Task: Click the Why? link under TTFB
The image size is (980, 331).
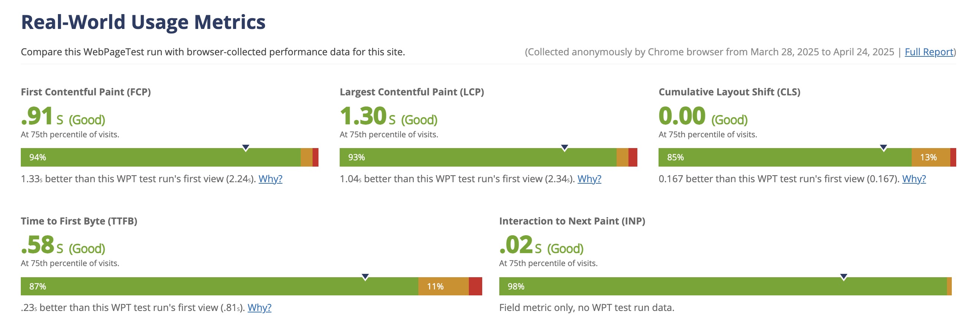Action: 259,307
